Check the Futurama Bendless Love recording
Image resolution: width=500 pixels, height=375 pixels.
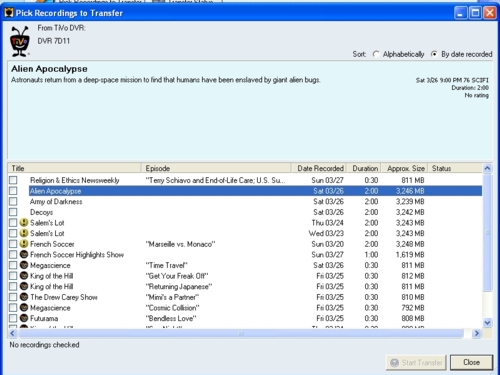tap(13, 318)
